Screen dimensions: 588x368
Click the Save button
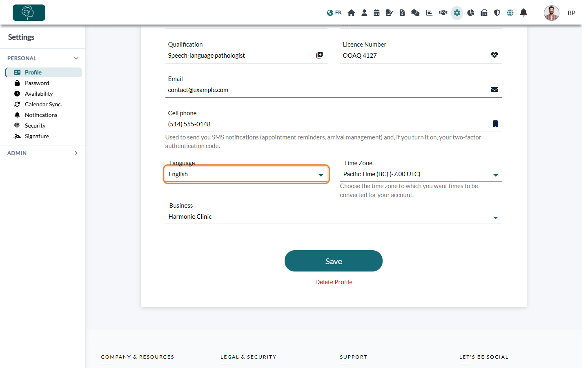click(334, 261)
